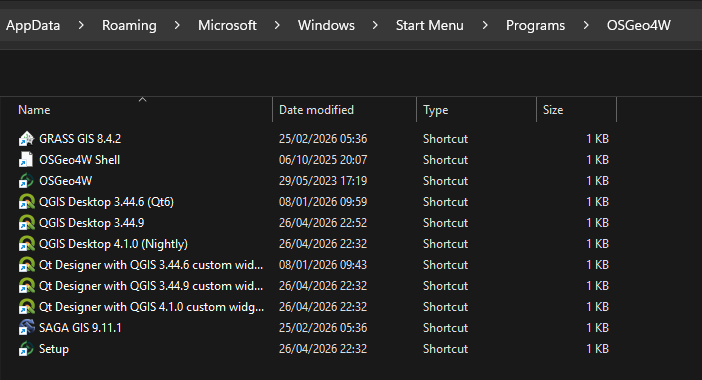Select the file name 'OSGeo4W Shell'
This screenshot has height=380, width=702.
click(79, 160)
